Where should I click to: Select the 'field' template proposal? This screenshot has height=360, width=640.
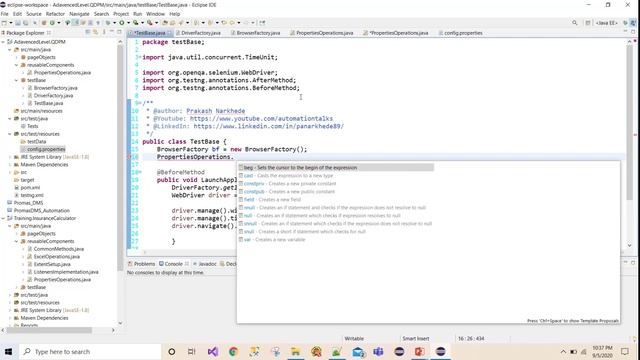[335, 200]
